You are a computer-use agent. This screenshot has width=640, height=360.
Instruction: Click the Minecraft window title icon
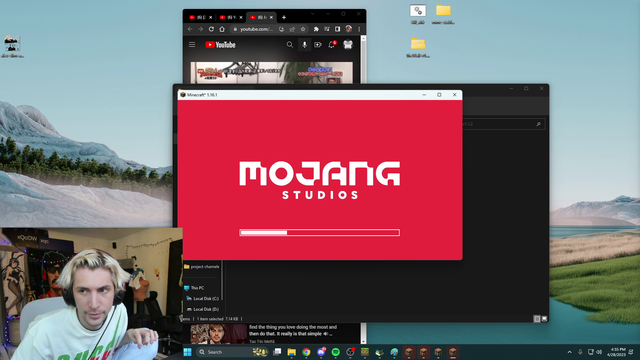(183, 95)
